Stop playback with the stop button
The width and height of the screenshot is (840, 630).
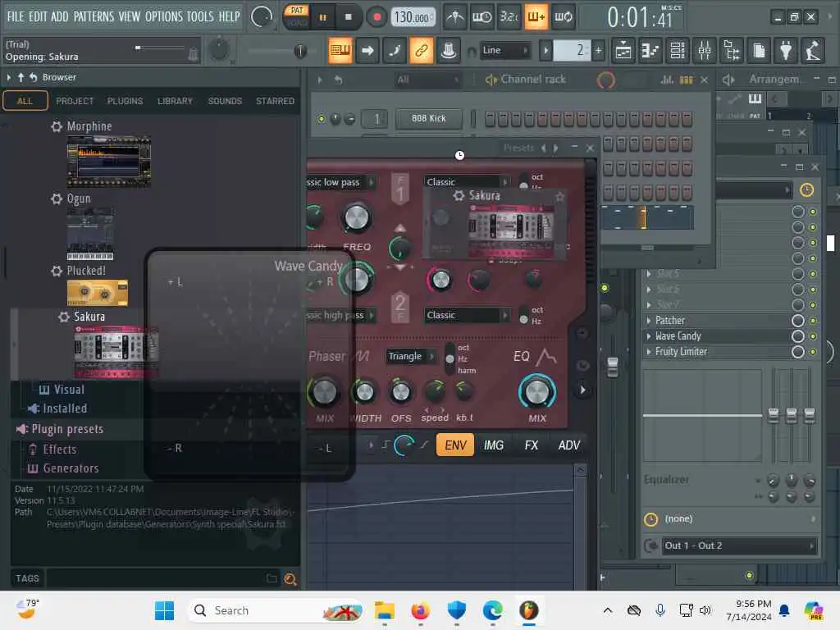[x=348, y=17]
